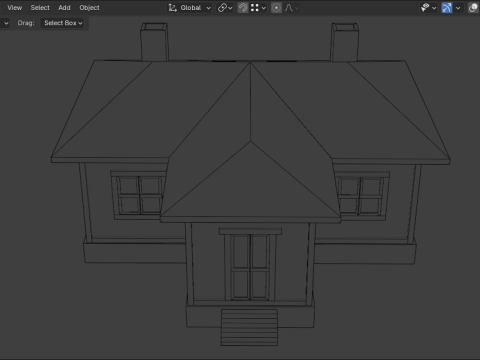480x360 pixels.
Task: Open the Add menu
Action: click(x=64, y=8)
